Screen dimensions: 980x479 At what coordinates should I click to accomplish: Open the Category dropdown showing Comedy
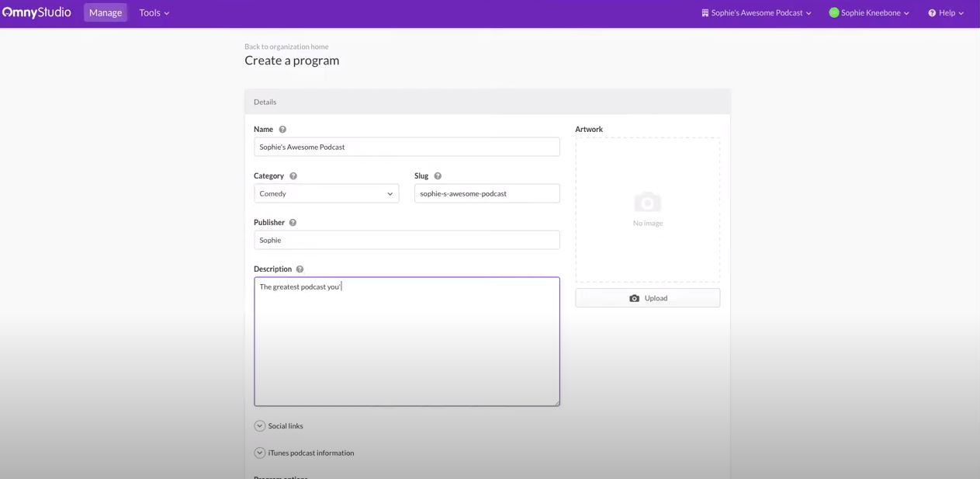[327, 193]
